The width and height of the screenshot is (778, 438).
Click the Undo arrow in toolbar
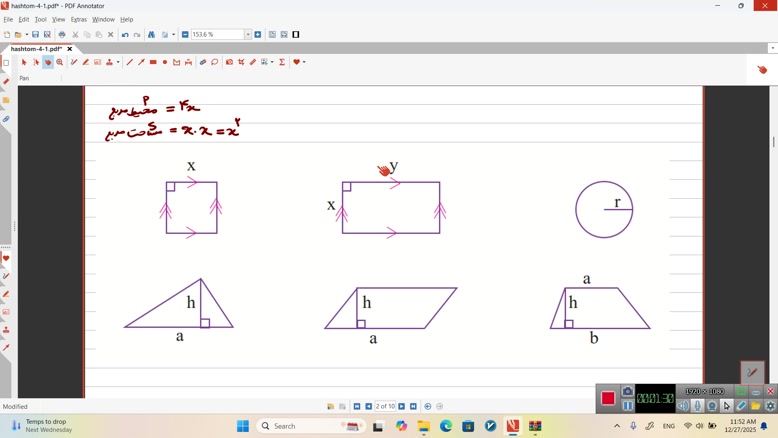[x=125, y=35]
